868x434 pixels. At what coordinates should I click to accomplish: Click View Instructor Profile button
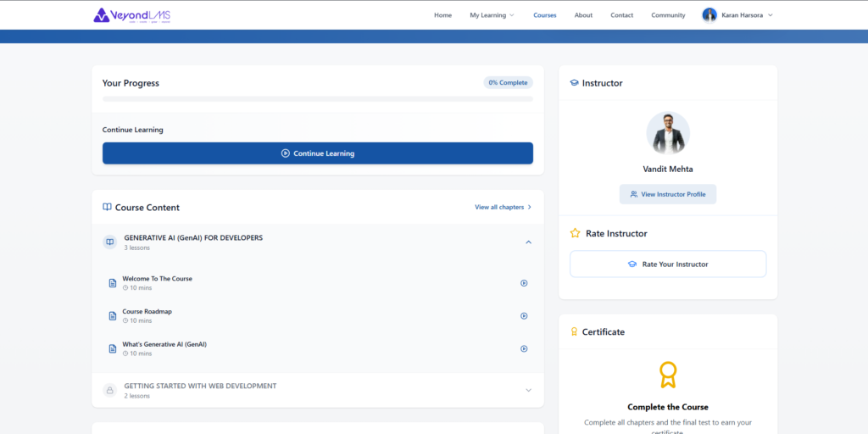click(668, 194)
